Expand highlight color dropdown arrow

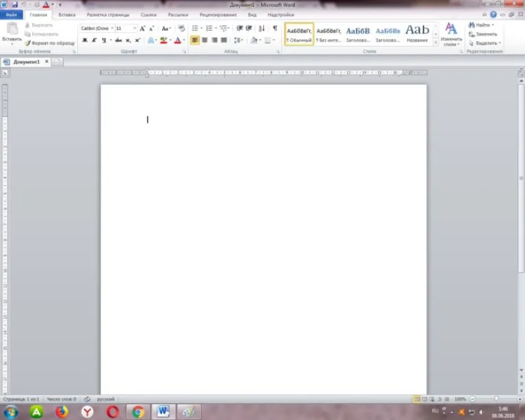(170, 40)
